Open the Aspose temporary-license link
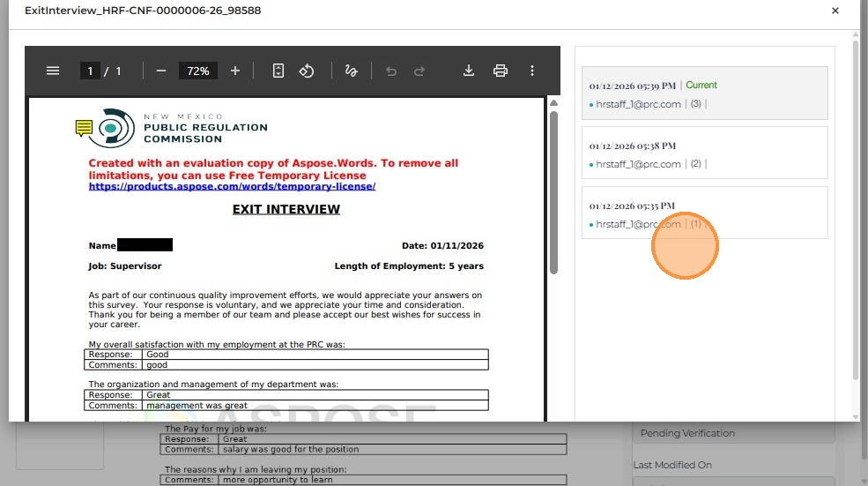This screenshot has height=486, width=868. point(232,186)
